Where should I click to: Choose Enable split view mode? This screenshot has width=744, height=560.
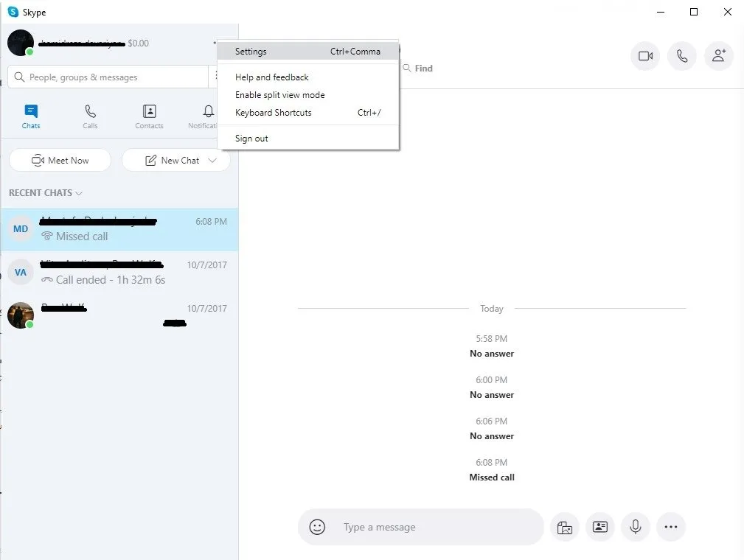coord(307,95)
